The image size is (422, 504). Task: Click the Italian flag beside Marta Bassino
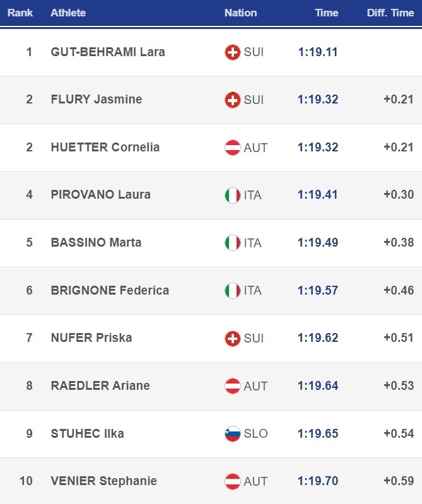233,243
